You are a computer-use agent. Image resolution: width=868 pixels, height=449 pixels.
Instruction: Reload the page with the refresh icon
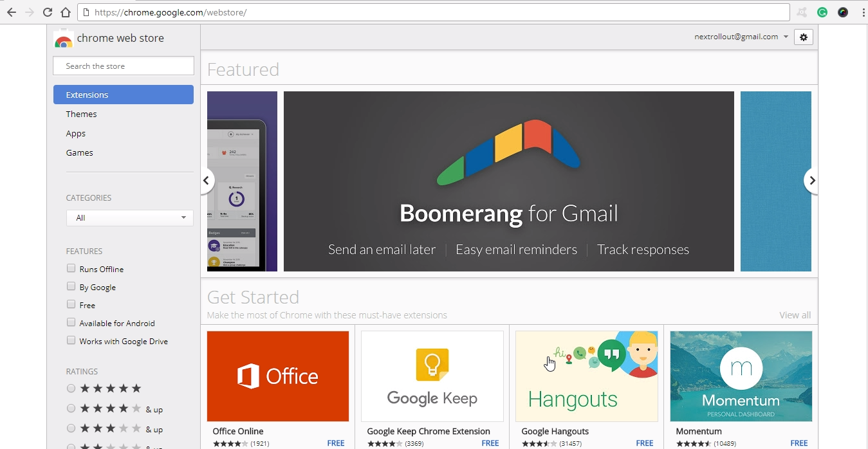coord(47,12)
